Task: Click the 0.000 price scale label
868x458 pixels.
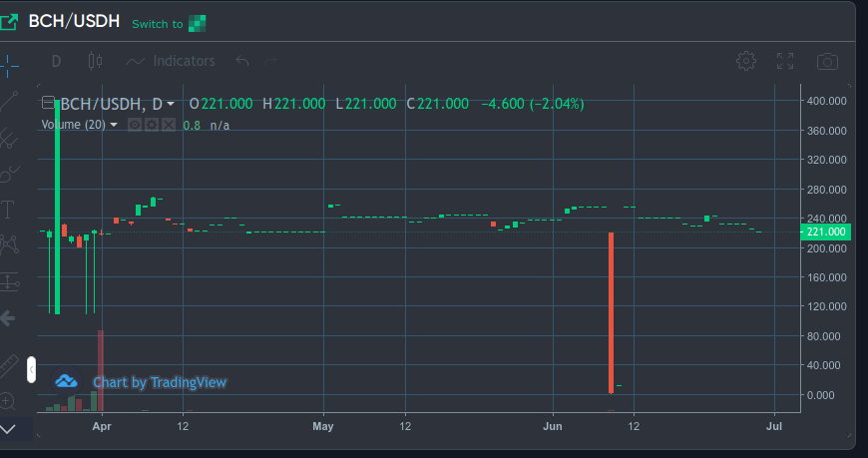Action: point(820,395)
